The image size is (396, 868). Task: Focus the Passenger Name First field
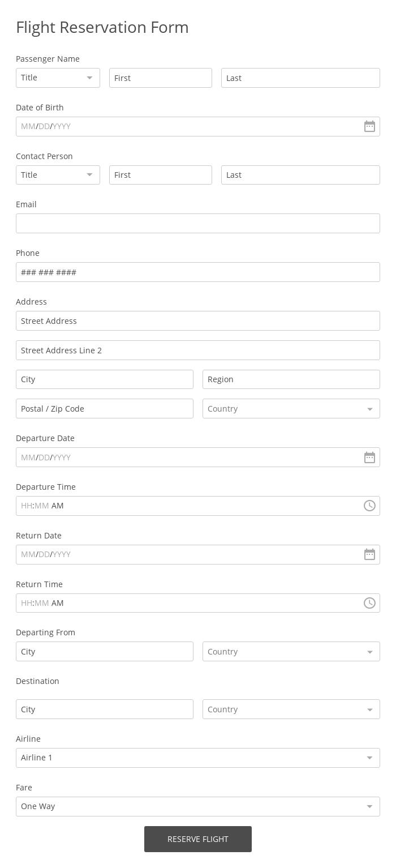pyautogui.click(x=160, y=78)
